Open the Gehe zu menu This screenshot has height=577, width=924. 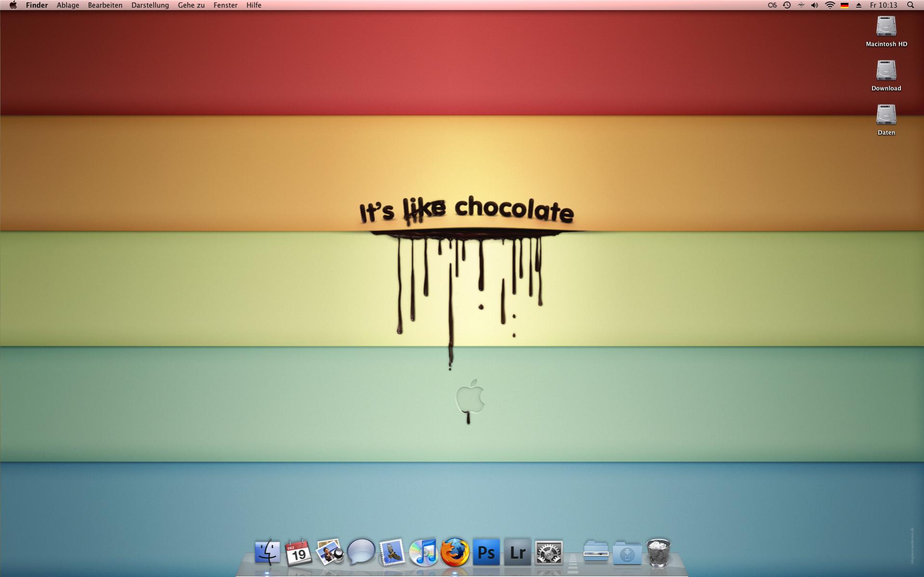191,5
